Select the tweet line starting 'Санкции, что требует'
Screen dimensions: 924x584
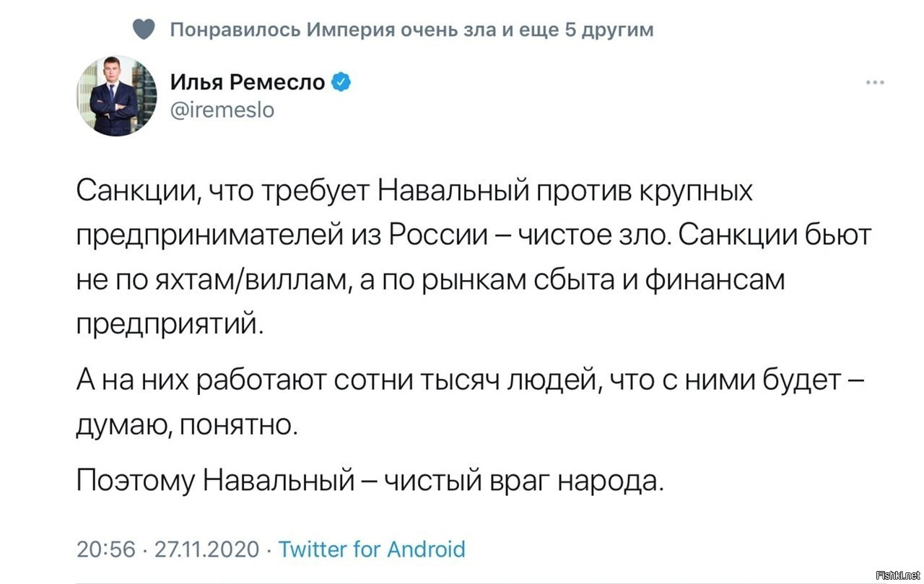414,192
